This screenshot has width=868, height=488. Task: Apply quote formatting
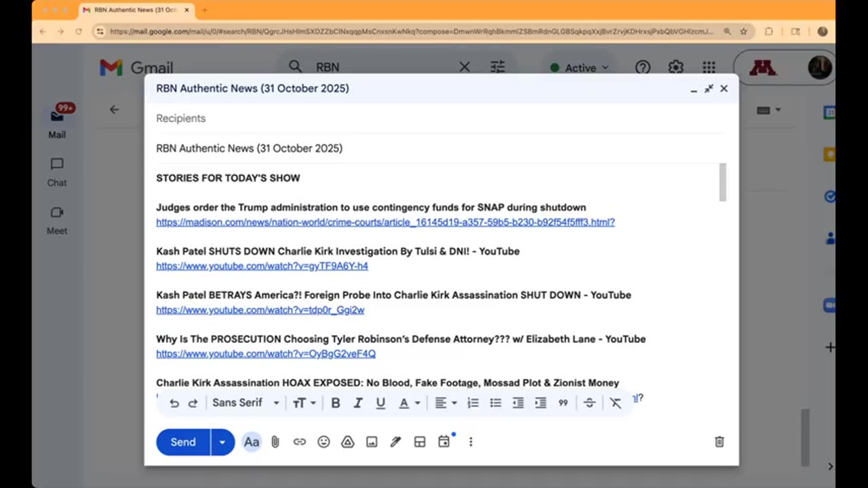[563, 403]
